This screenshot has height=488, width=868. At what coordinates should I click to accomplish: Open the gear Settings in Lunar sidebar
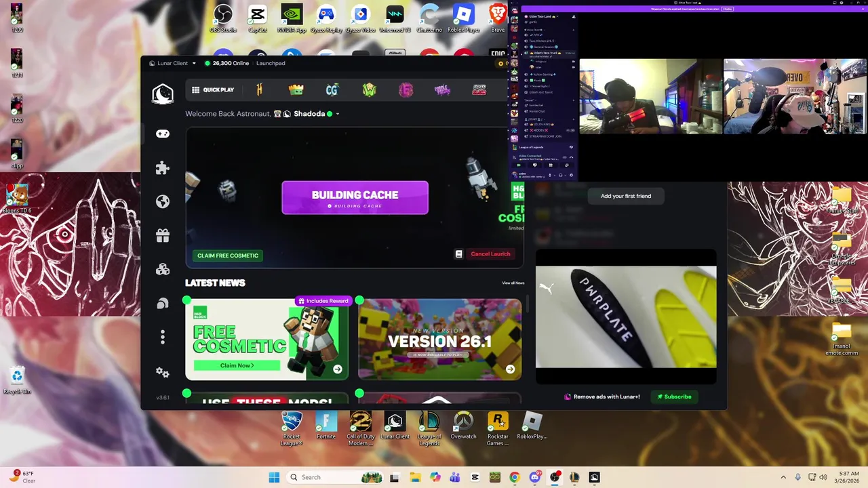(163, 372)
